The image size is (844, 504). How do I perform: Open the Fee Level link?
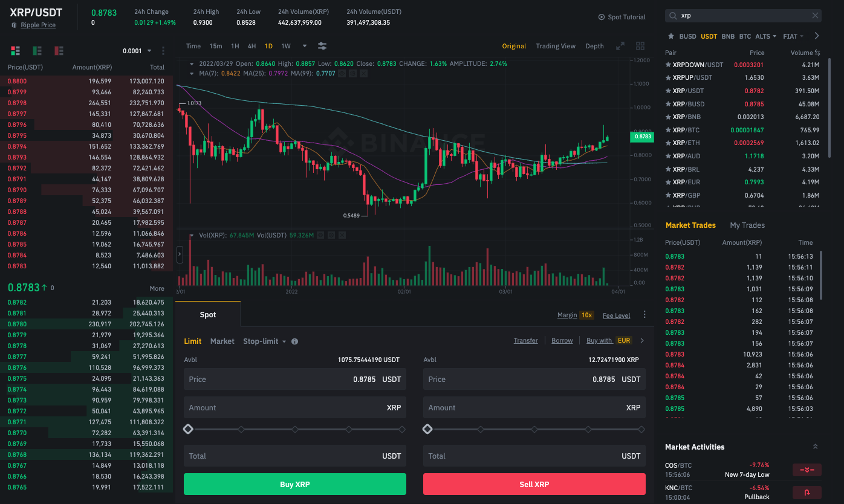(616, 315)
